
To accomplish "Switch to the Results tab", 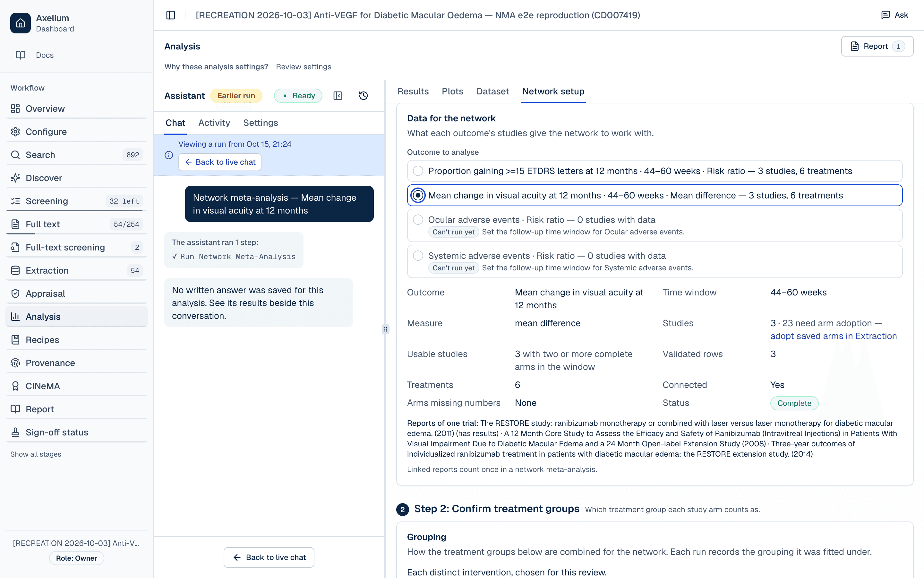I will 413,92.
